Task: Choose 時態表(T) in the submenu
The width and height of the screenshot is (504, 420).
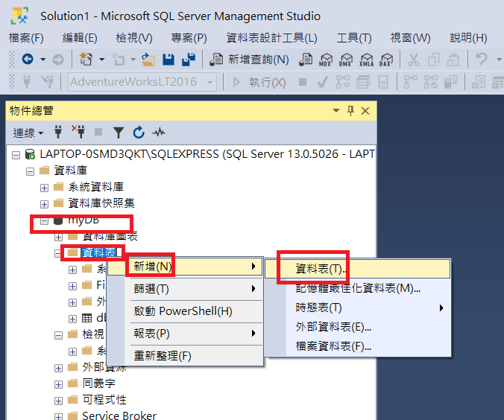Action: point(357,308)
